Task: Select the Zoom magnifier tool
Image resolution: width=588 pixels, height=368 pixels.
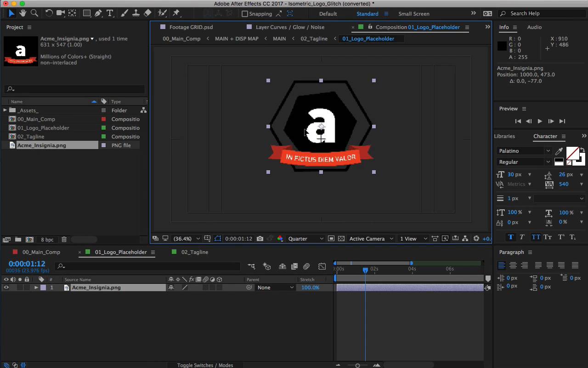Action: 34,13
